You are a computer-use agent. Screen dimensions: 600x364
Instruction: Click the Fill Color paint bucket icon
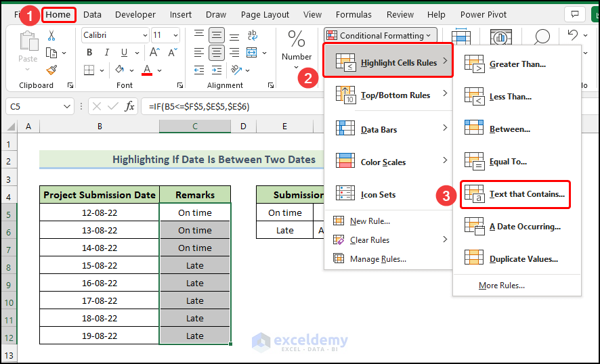120,70
